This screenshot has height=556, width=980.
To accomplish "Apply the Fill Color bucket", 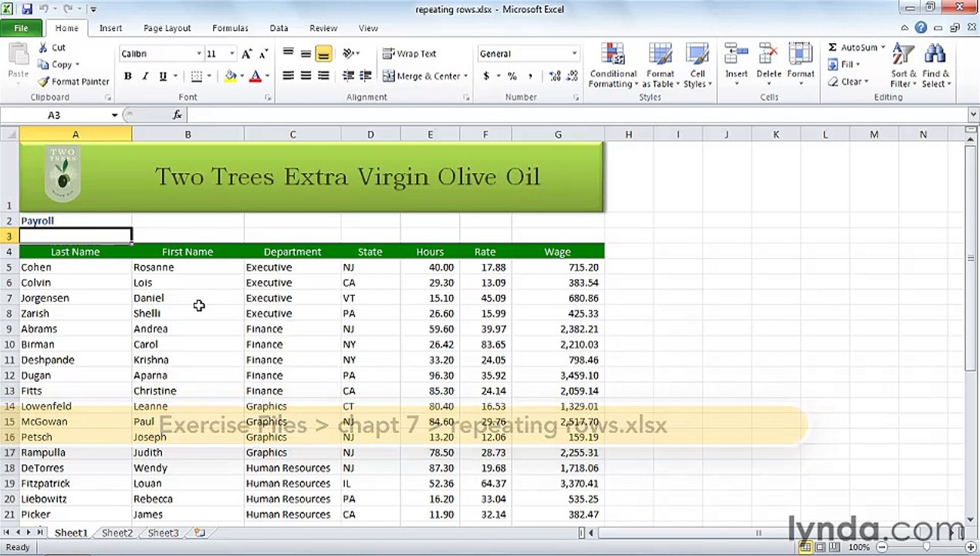I will (230, 76).
